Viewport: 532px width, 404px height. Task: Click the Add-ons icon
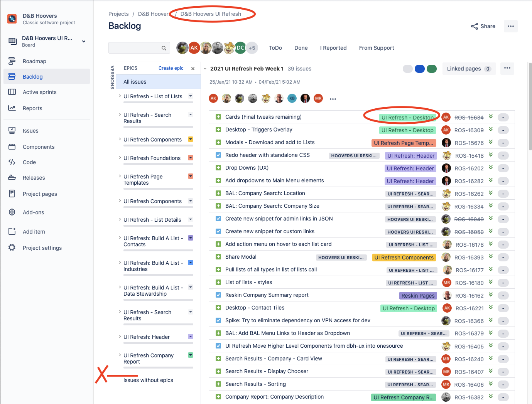tap(12, 212)
